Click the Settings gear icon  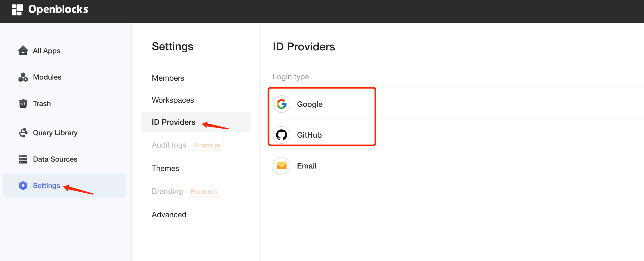pyautogui.click(x=23, y=186)
